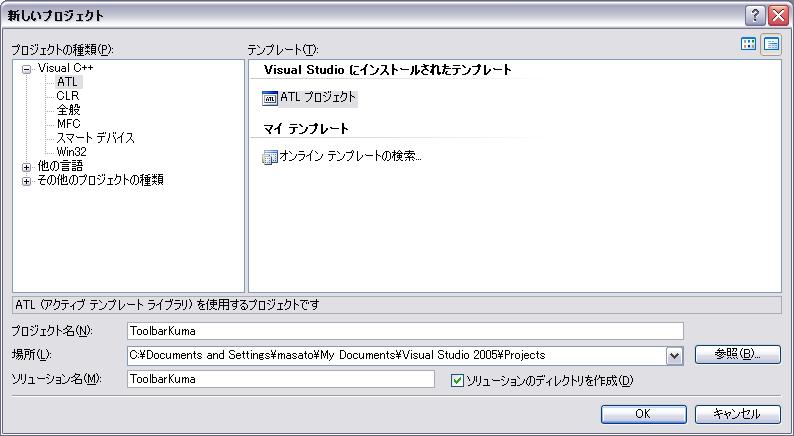This screenshot has height=436, width=794.
Task: Switch to small icons list view
Action: [x=771, y=44]
